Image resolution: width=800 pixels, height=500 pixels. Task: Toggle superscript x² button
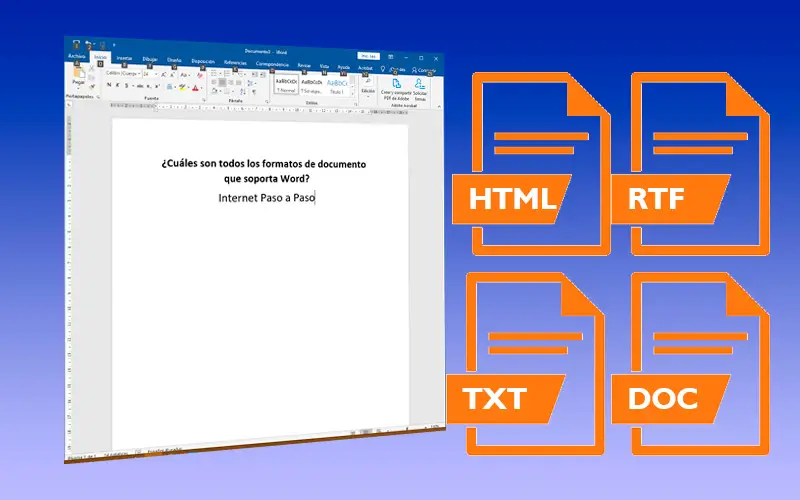[157, 86]
